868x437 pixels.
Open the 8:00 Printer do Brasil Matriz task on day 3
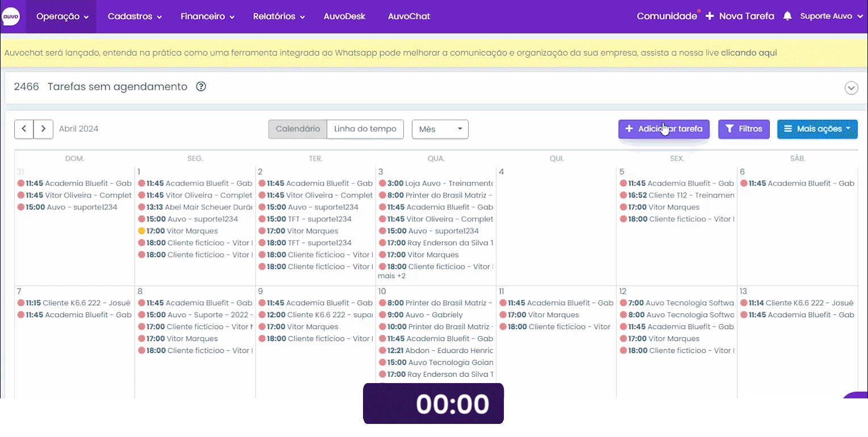click(x=435, y=195)
